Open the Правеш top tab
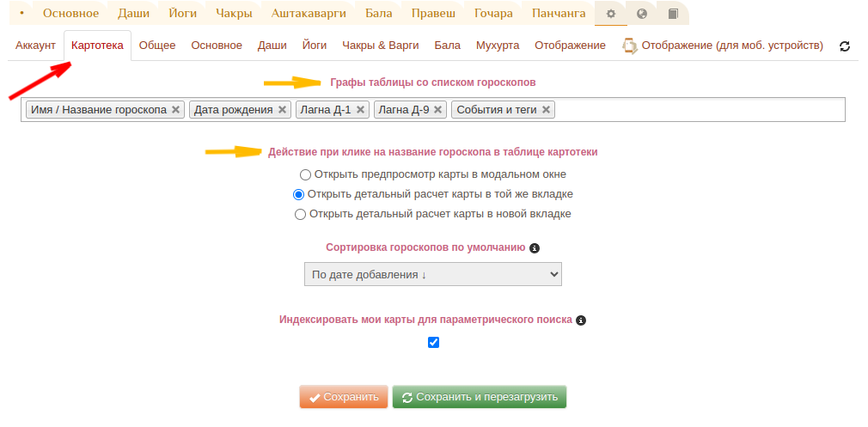The image size is (868, 427). [433, 13]
